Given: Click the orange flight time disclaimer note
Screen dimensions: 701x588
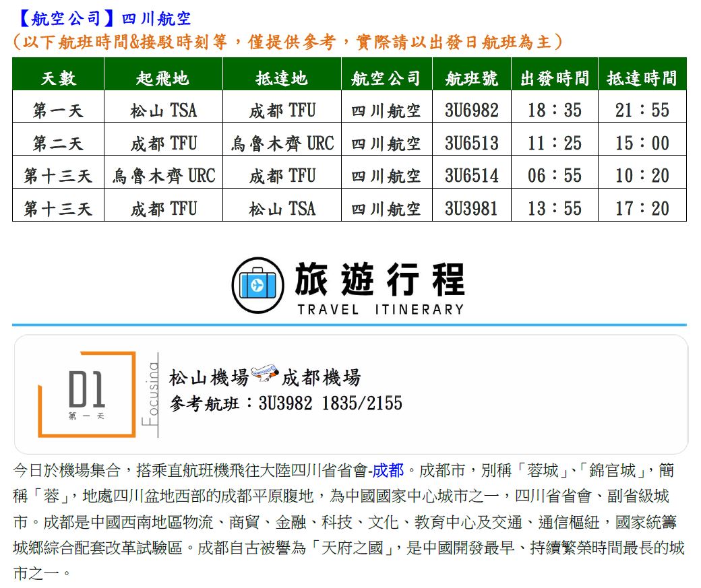Looking at the screenshot, I should pos(288,42).
